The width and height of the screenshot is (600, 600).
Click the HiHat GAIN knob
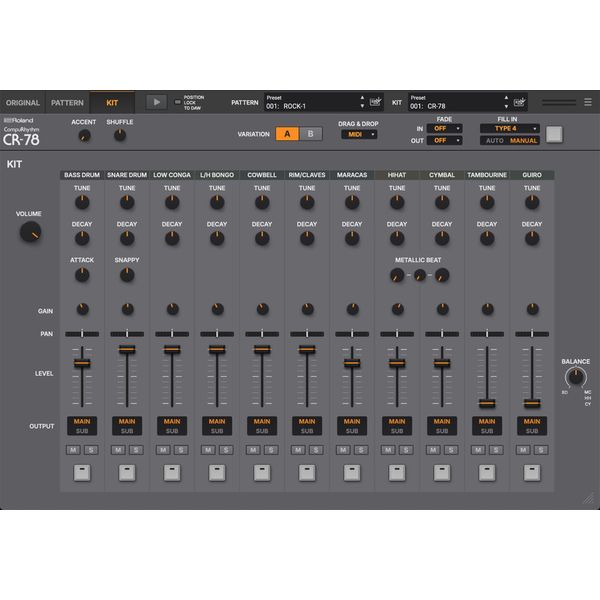coord(397,309)
